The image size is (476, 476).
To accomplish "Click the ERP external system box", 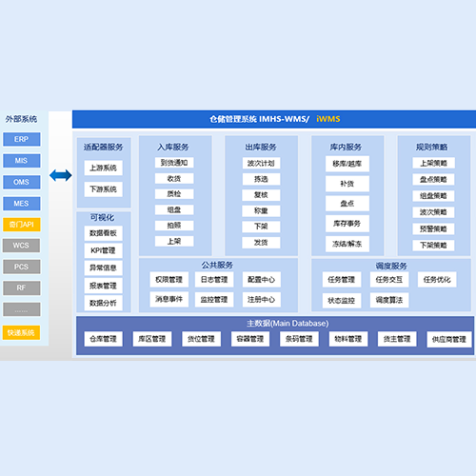I will pos(22,139).
